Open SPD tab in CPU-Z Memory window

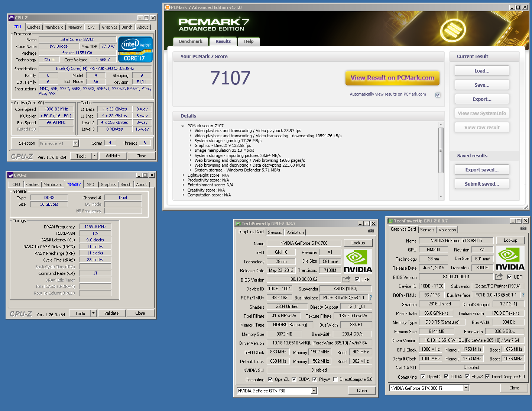pos(91,184)
